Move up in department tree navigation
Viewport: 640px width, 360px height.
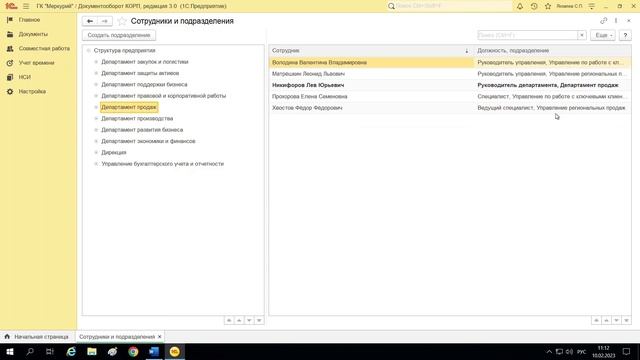click(239, 321)
